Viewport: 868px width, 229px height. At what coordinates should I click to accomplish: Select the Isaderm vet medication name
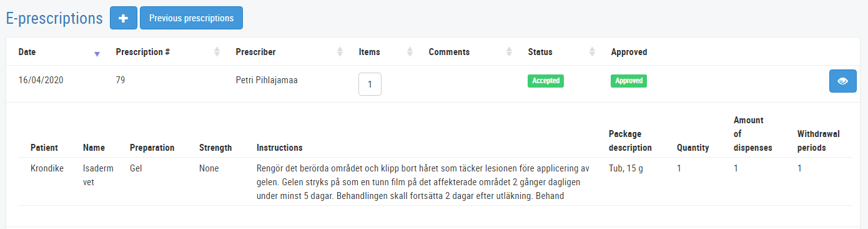(x=96, y=175)
